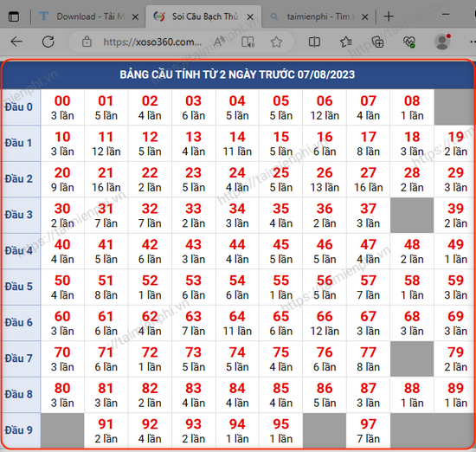View site information lock icon

click(87, 42)
